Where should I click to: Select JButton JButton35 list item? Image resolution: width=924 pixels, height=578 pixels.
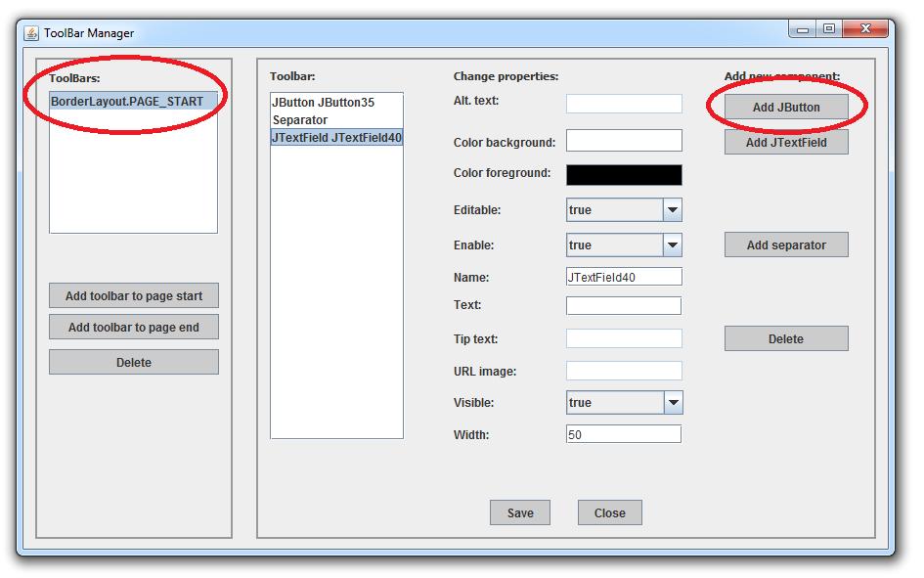(336, 102)
